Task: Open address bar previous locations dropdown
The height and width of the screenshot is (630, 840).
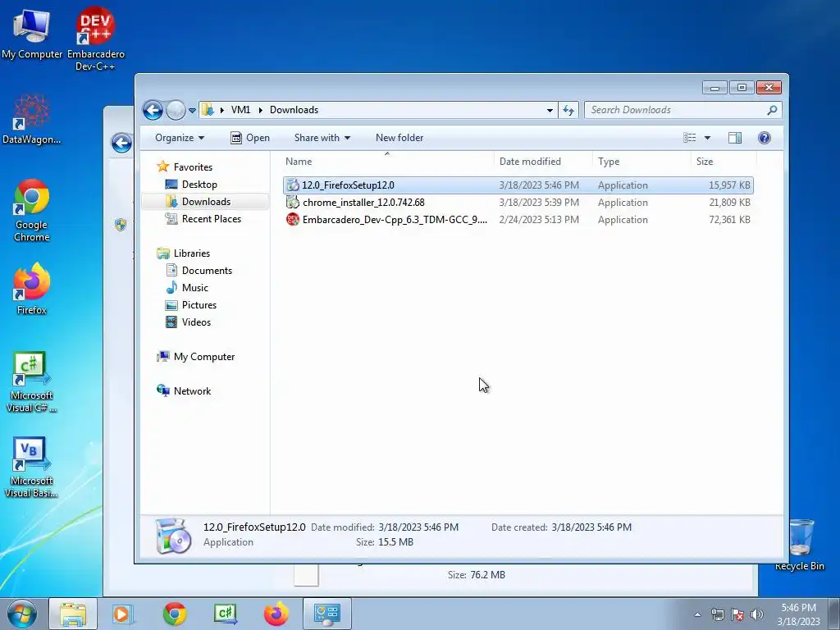Action: 550,111
